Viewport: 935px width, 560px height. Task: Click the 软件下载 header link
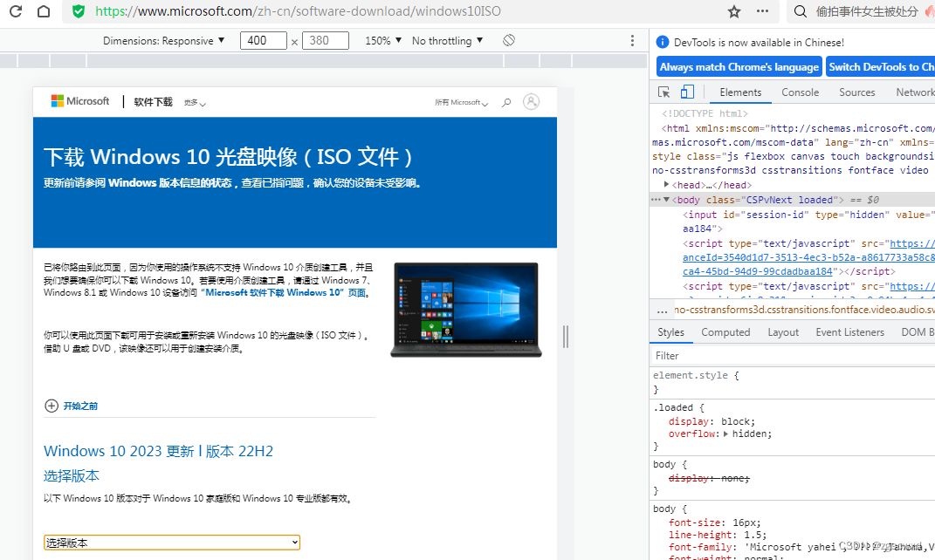tap(154, 102)
